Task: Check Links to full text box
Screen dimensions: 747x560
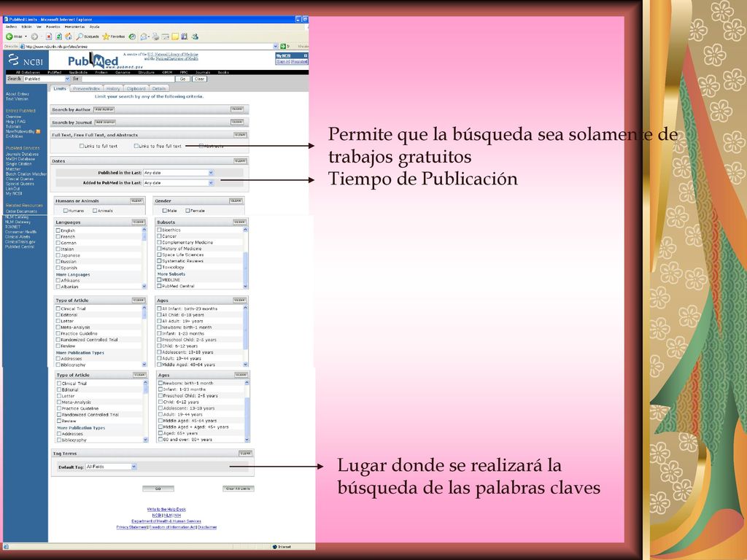Action: (x=82, y=146)
